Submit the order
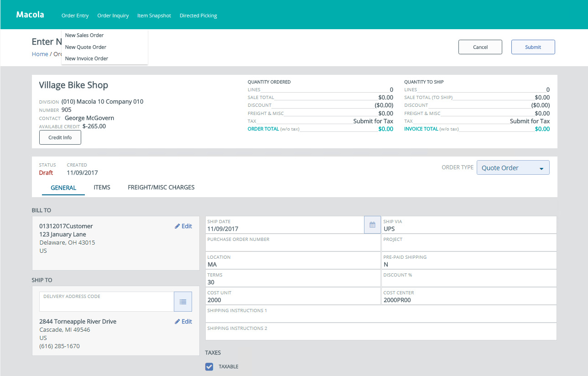This screenshot has height=376, width=588. [533, 47]
